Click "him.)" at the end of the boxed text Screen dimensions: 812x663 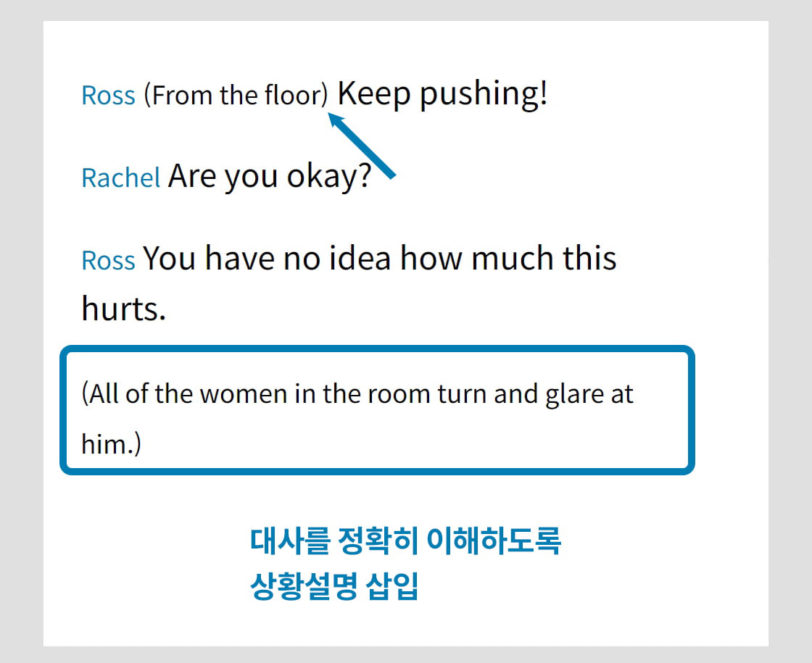click(112, 444)
